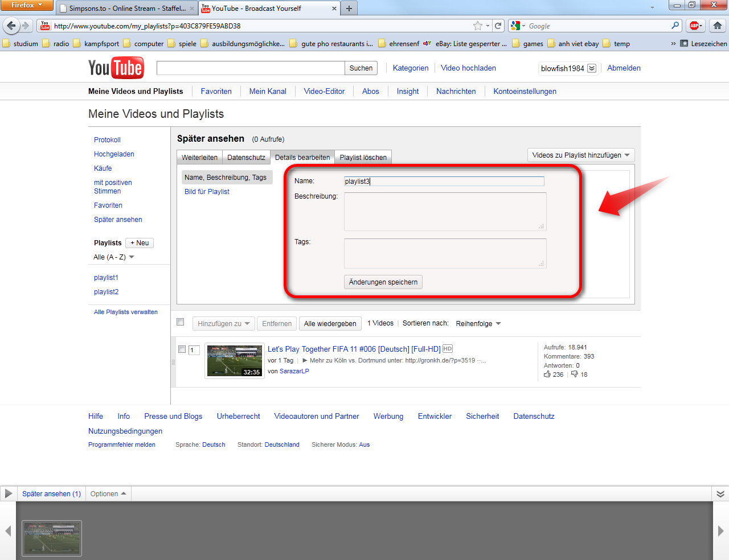The width and height of the screenshot is (729, 560).
Task: Go back using the browser back arrow
Action: [x=11, y=26]
